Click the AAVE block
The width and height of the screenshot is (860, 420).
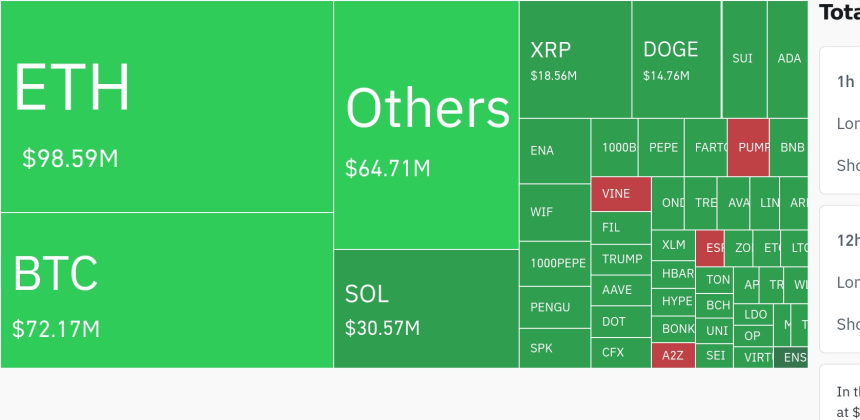621,290
